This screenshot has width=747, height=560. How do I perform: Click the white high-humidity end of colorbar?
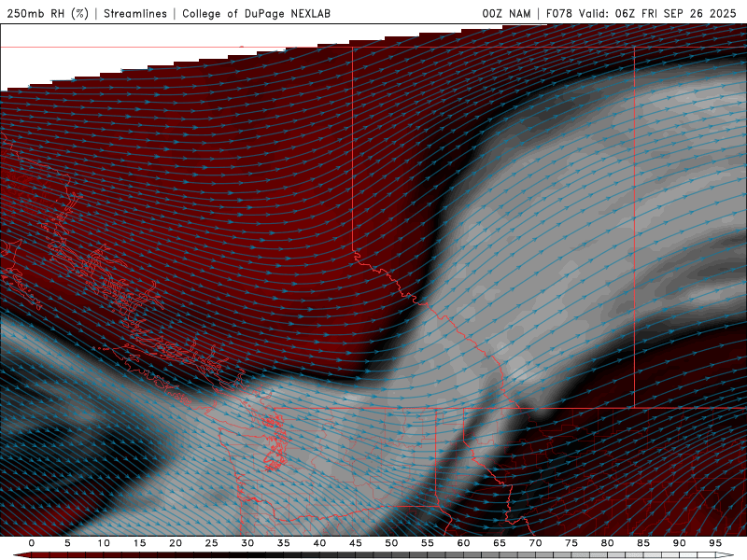[x=726, y=555]
